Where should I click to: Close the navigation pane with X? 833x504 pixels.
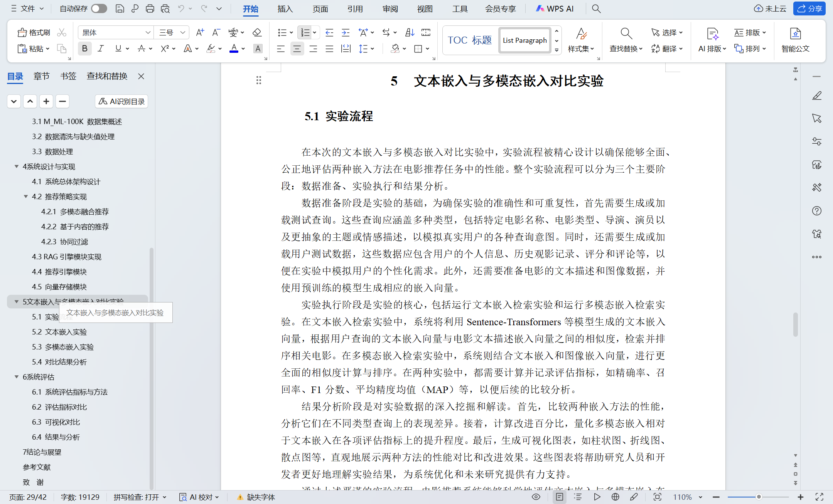coord(141,76)
